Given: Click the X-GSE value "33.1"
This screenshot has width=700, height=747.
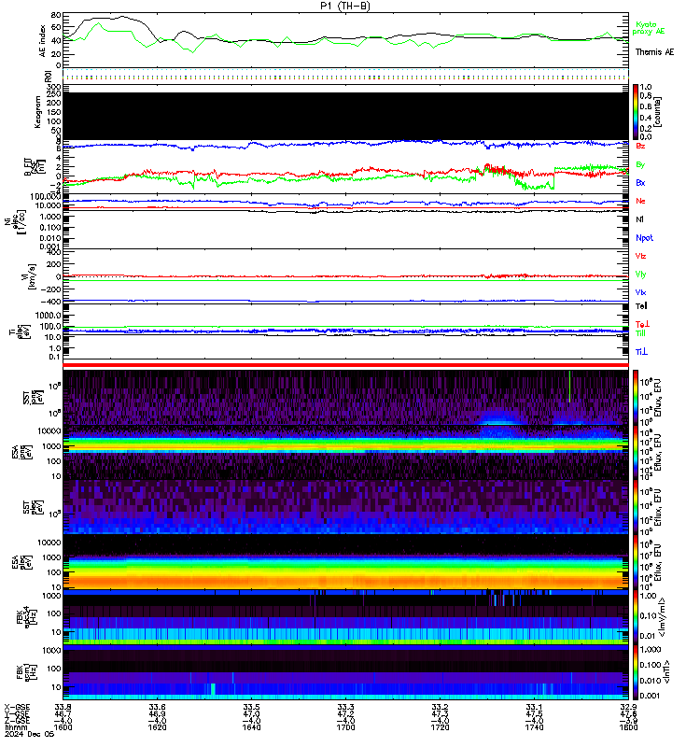Looking at the screenshot, I should pyautogui.click(x=534, y=707).
